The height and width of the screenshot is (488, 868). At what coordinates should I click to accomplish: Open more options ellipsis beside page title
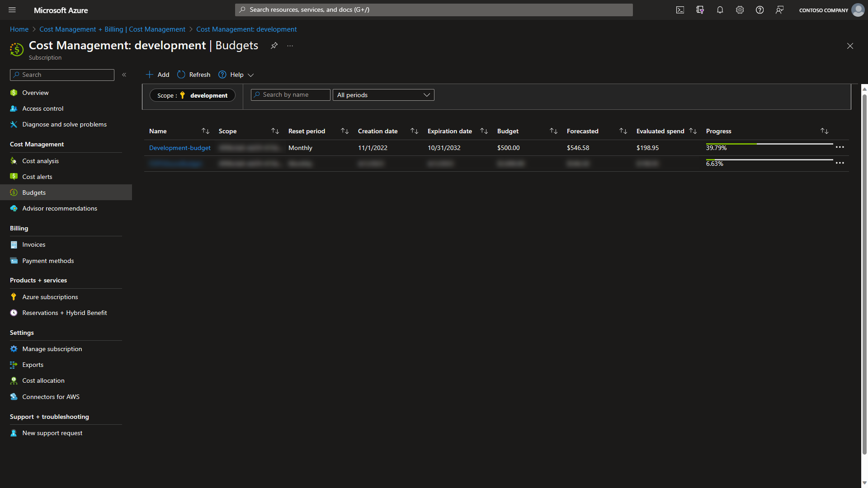tap(290, 46)
